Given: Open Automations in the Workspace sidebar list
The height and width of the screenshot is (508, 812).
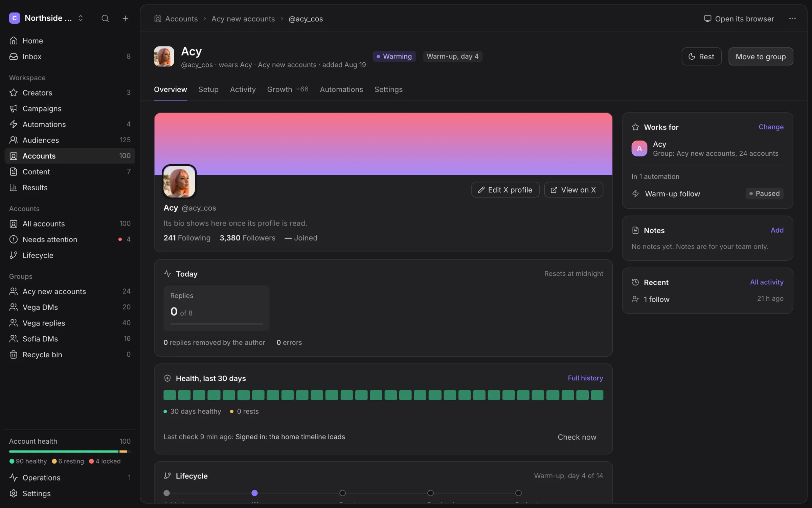Looking at the screenshot, I should point(70,124).
